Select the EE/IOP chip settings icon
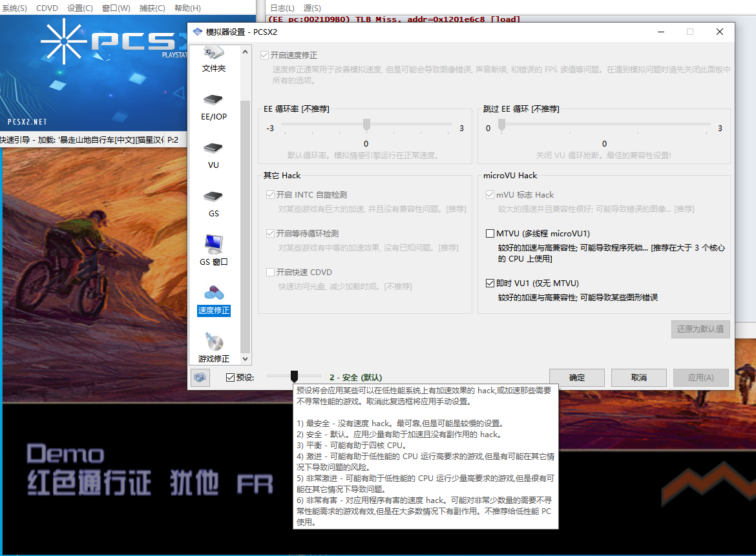The image size is (756, 556). pos(213,103)
